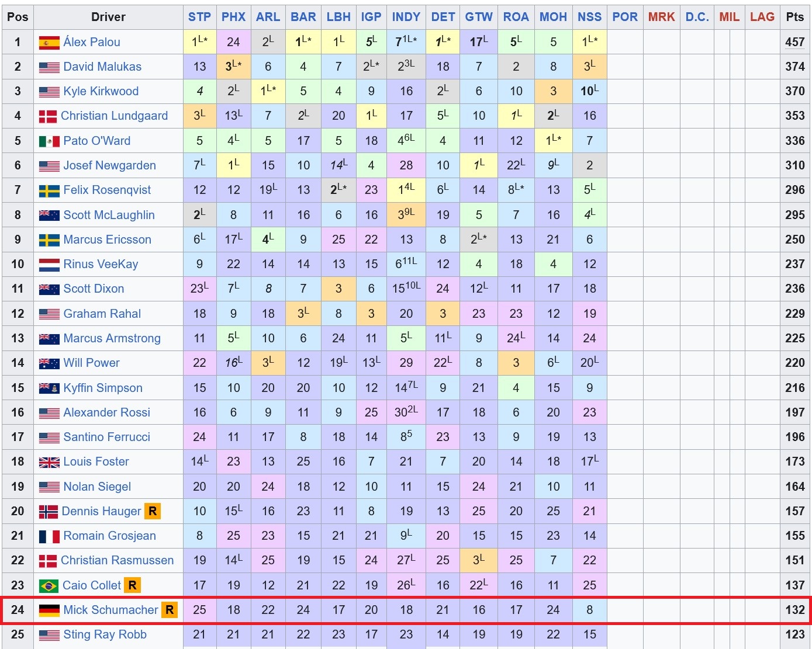Screen dimensions: 812x649
Task: Open the STP race column link
Action: click(x=199, y=17)
